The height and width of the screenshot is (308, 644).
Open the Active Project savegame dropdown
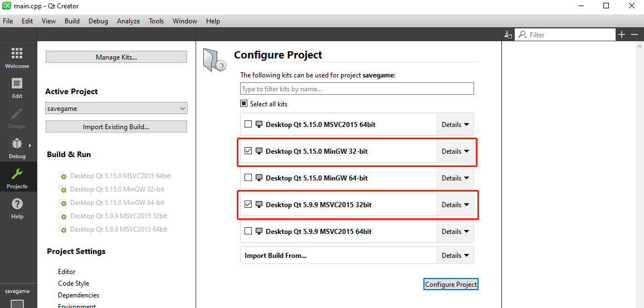pos(116,109)
